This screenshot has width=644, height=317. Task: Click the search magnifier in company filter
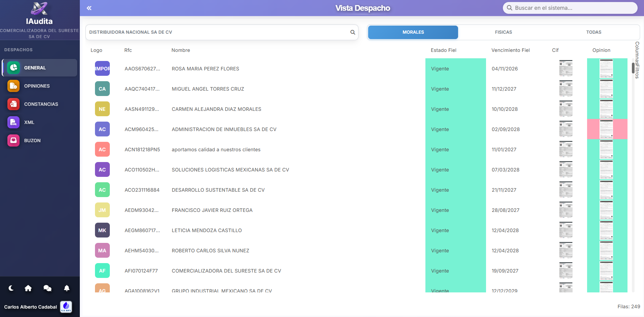pos(353,32)
